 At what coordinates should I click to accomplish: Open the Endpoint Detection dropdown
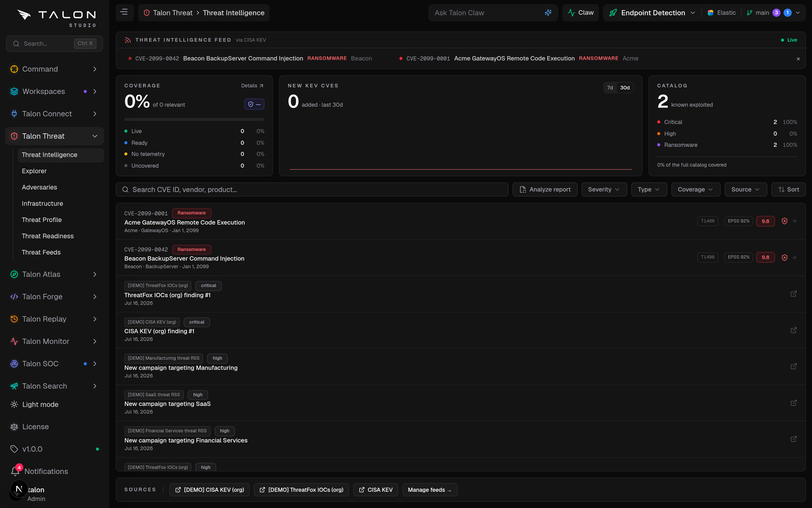click(652, 13)
